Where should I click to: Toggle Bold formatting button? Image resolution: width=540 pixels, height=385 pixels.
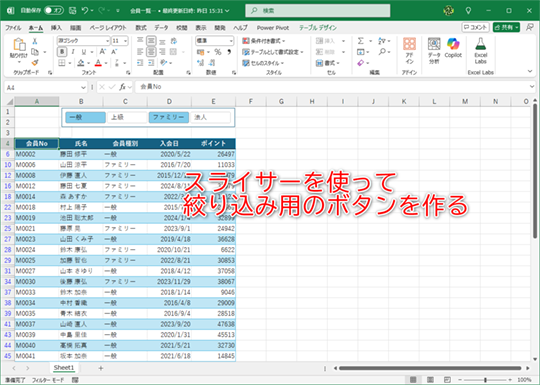coord(62,52)
